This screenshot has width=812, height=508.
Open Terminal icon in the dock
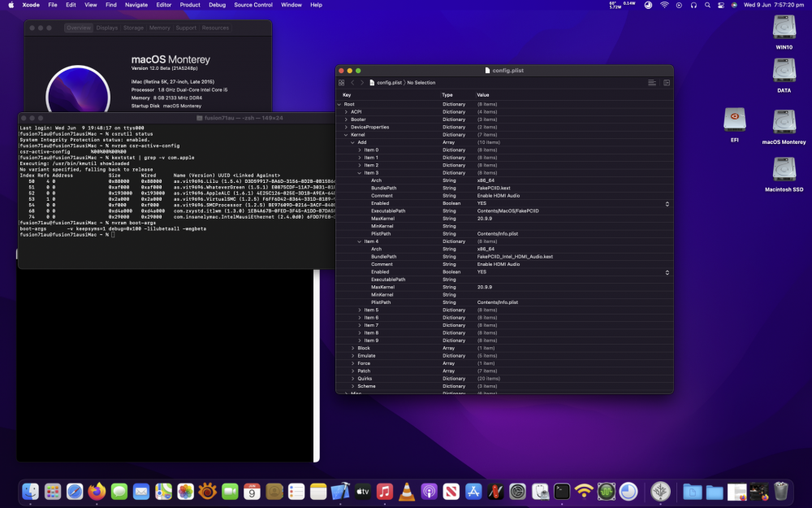pos(562,492)
